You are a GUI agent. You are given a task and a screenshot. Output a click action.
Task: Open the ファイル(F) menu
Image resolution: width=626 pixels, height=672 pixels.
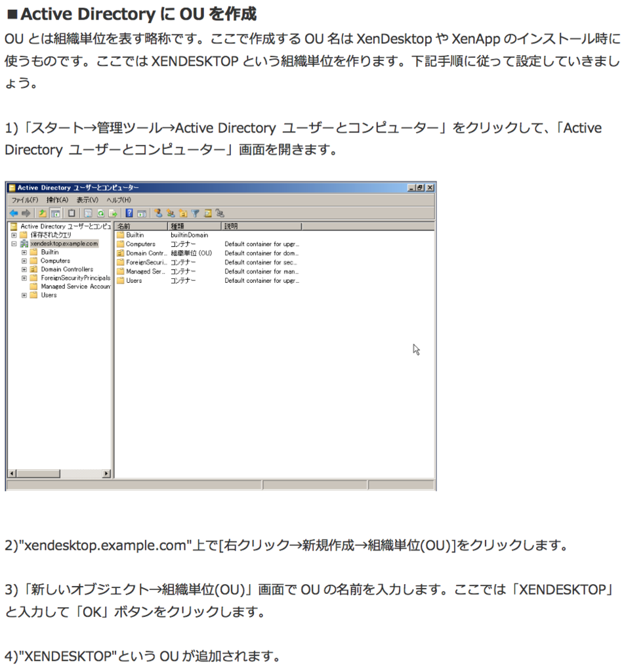(x=24, y=199)
